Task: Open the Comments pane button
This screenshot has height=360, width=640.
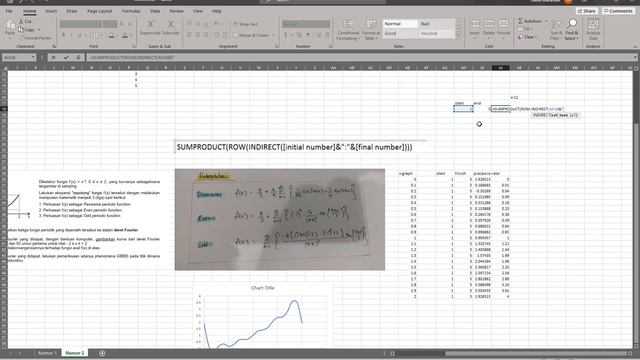Action: (618, 11)
